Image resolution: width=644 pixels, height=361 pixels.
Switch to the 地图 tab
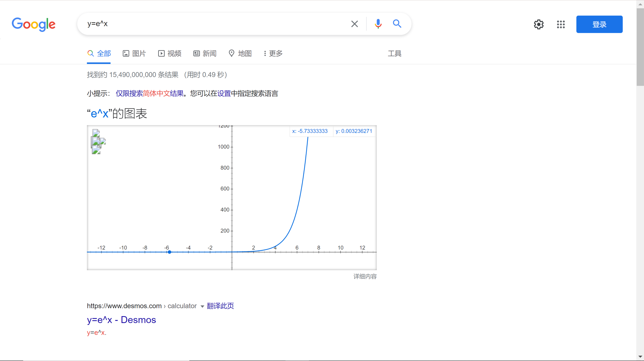240,53
